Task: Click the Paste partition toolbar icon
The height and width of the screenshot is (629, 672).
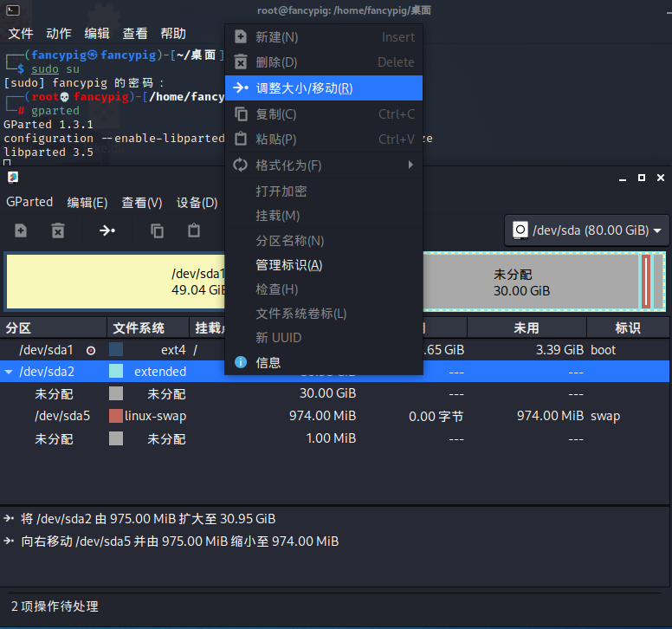Action: [x=194, y=230]
